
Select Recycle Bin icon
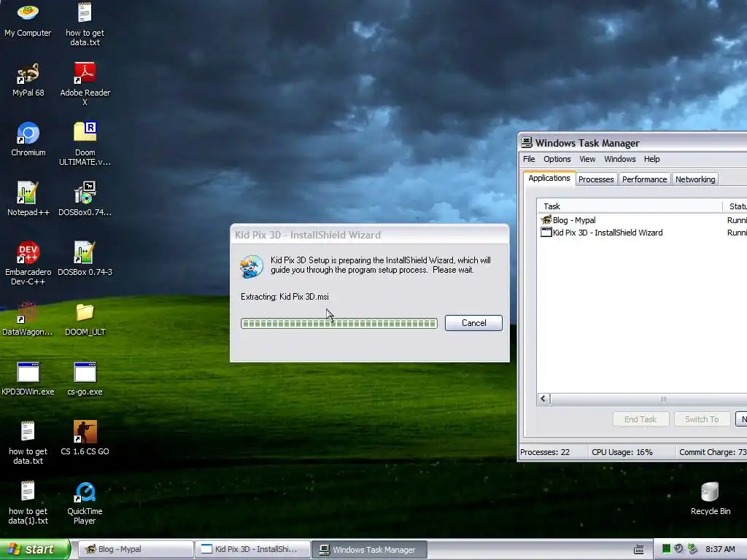click(710, 498)
